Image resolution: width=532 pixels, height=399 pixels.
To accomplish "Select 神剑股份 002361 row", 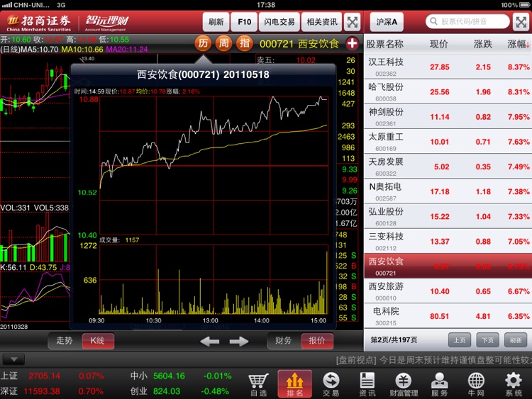I will click(x=448, y=117).
